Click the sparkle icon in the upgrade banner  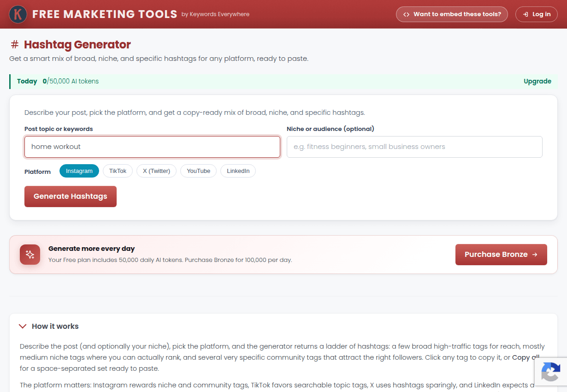(30, 255)
